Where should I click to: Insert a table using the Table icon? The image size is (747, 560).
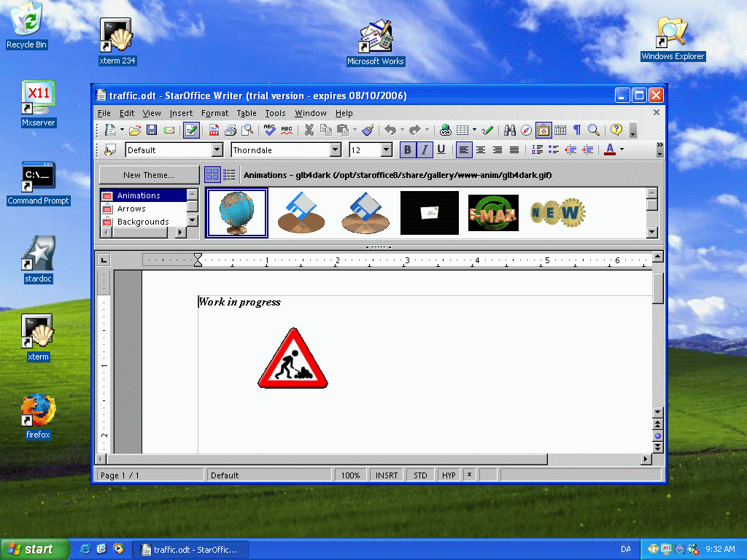(462, 130)
